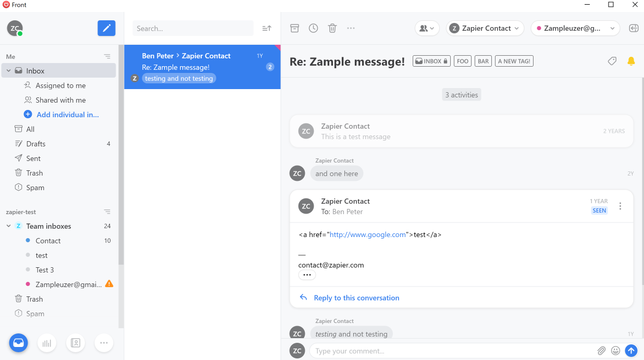Archive the conversation using the archive icon
This screenshot has width=644, height=360.
pyautogui.click(x=294, y=28)
